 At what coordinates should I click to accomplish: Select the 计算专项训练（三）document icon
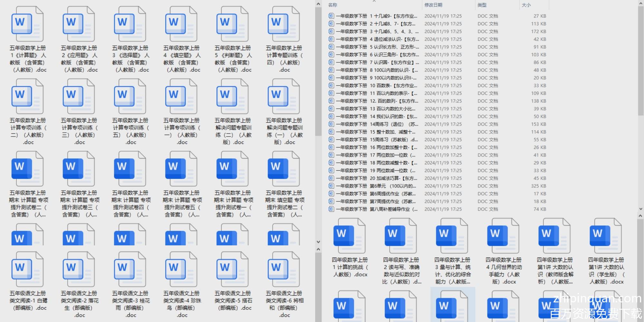click(79, 97)
